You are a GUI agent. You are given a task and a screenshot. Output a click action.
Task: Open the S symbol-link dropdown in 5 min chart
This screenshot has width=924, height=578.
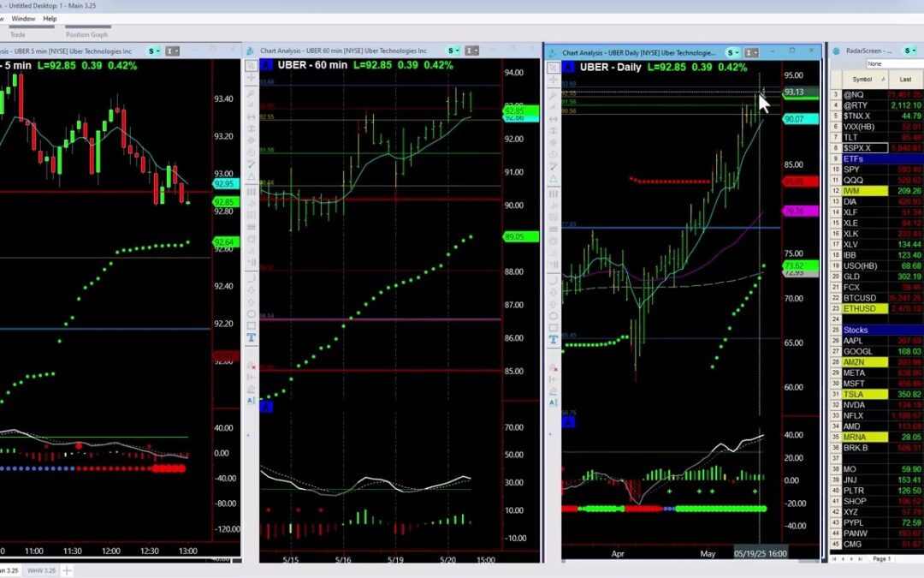click(154, 51)
